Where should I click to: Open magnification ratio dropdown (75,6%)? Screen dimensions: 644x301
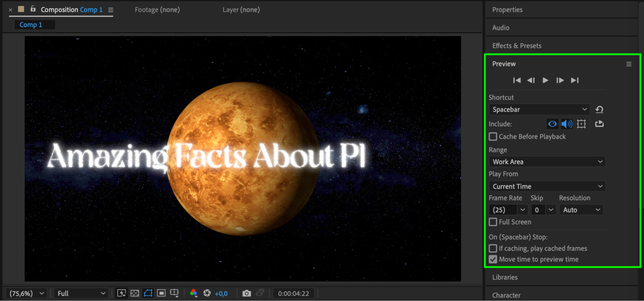tap(26, 293)
